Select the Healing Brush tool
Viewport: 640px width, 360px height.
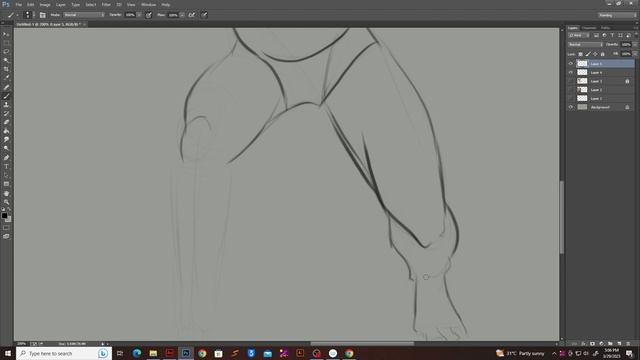[x=6, y=87]
